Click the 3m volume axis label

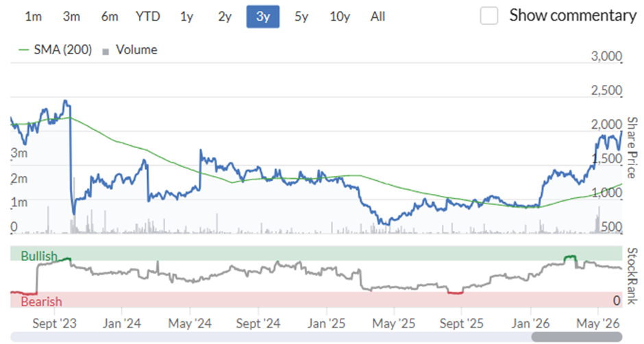click(19, 153)
